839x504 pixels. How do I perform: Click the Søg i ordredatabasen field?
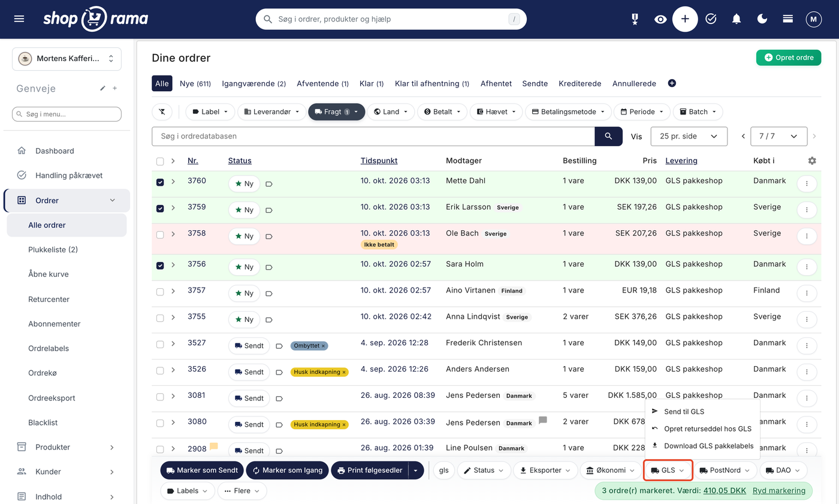pyautogui.click(x=373, y=137)
